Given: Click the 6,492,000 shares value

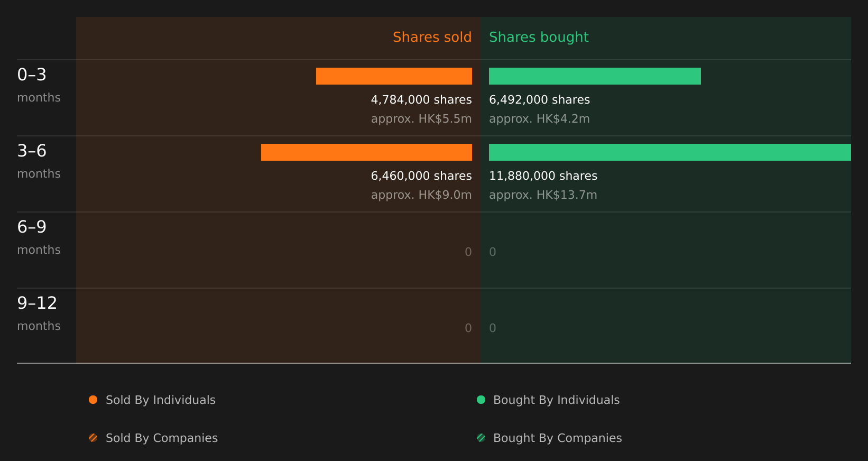Looking at the screenshot, I should click(x=539, y=100).
